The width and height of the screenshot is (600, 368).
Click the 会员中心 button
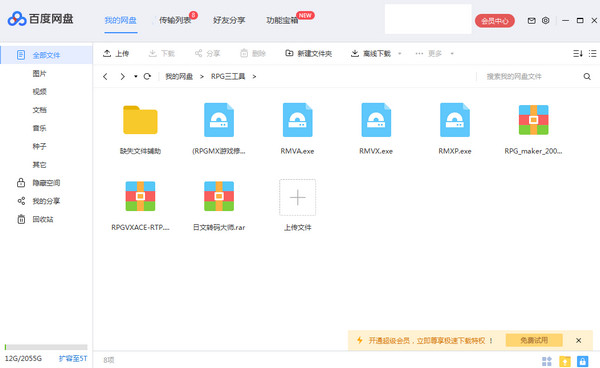tap(495, 21)
